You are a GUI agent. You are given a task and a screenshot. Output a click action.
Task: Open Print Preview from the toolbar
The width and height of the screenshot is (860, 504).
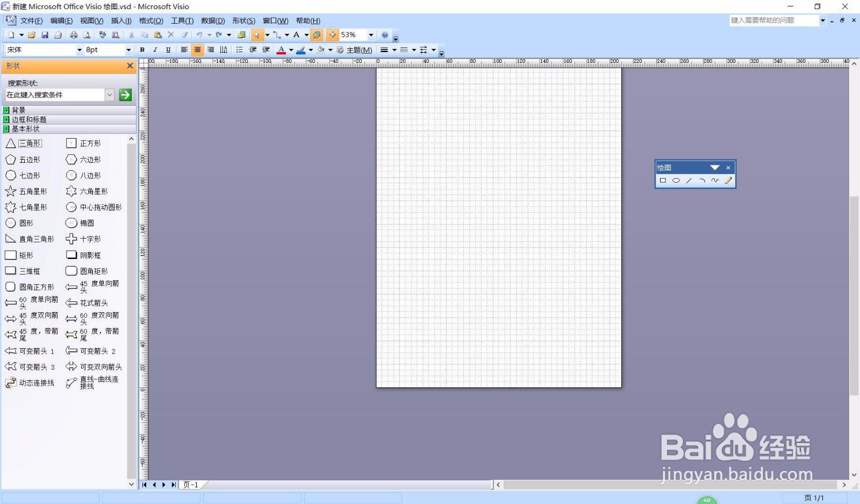(x=87, y=35)
